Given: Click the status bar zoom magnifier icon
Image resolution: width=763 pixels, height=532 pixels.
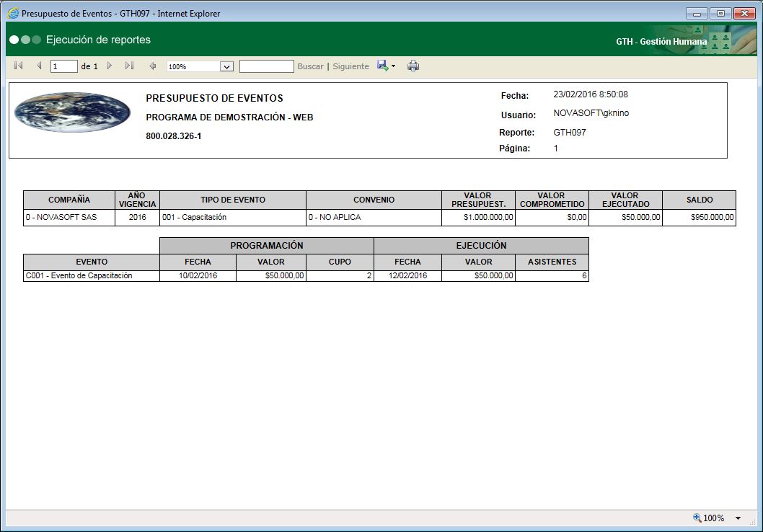Looking at the screenshot, I should point(697,518).
